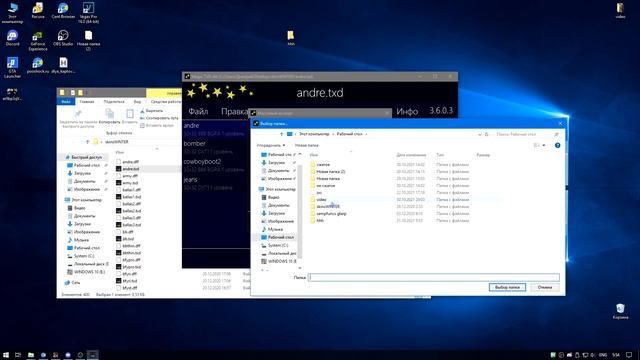The image size is (640, 360).
Task: Open the Discord desktop shortcut
Action: (12, 38)
